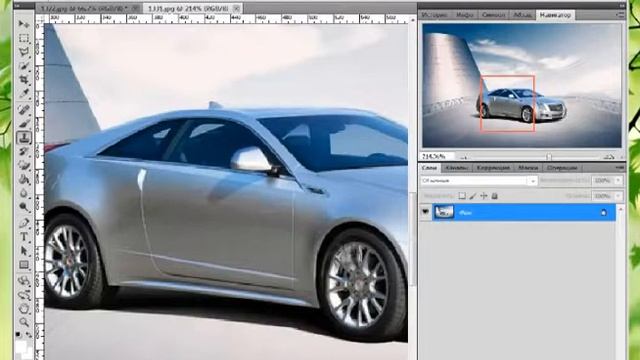Reset default foreground and background colors
640x360 pixels.
(18, 334)
